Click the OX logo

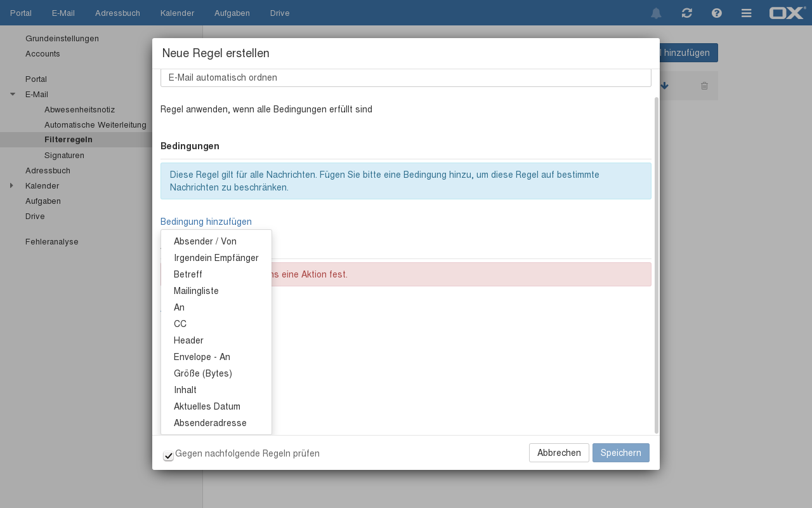click(787, 13)
